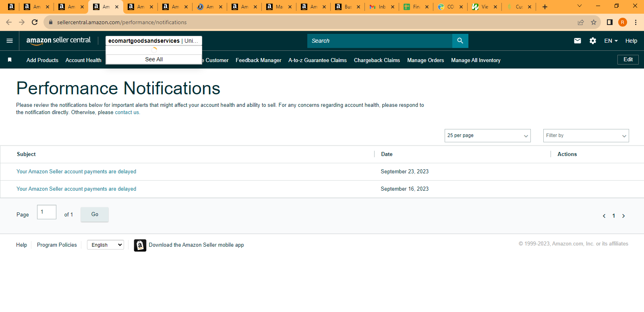644x312 pixels.
Task: View the site lock icon info
Action: pos(51,22)
